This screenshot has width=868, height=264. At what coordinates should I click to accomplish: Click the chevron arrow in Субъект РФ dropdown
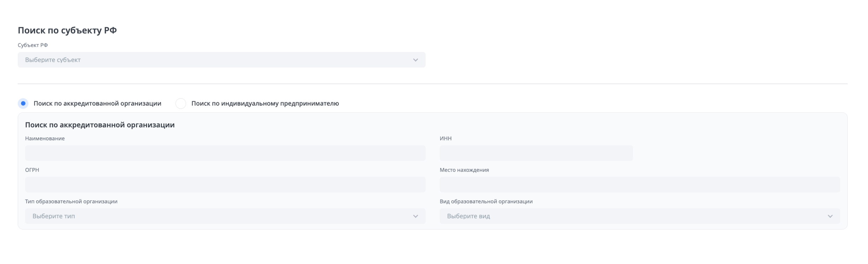(x=415, y=60)
